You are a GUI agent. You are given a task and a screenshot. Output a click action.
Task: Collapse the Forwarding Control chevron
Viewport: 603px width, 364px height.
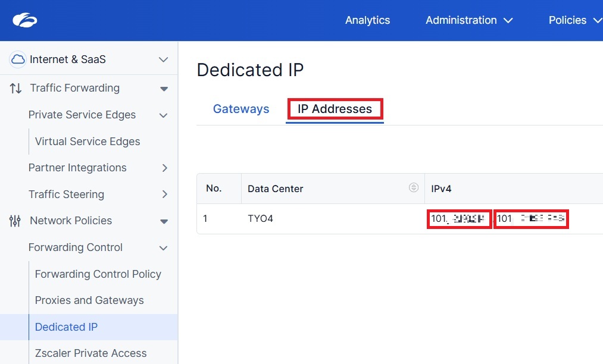point(164,248)
